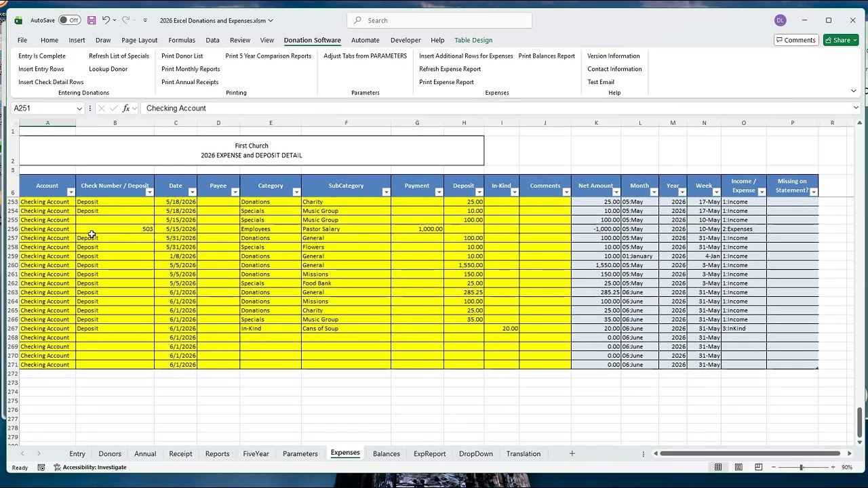This screenshot has width=868, height=488.
Task: Click the horizontal scrollbar
Action: point(750,453)
